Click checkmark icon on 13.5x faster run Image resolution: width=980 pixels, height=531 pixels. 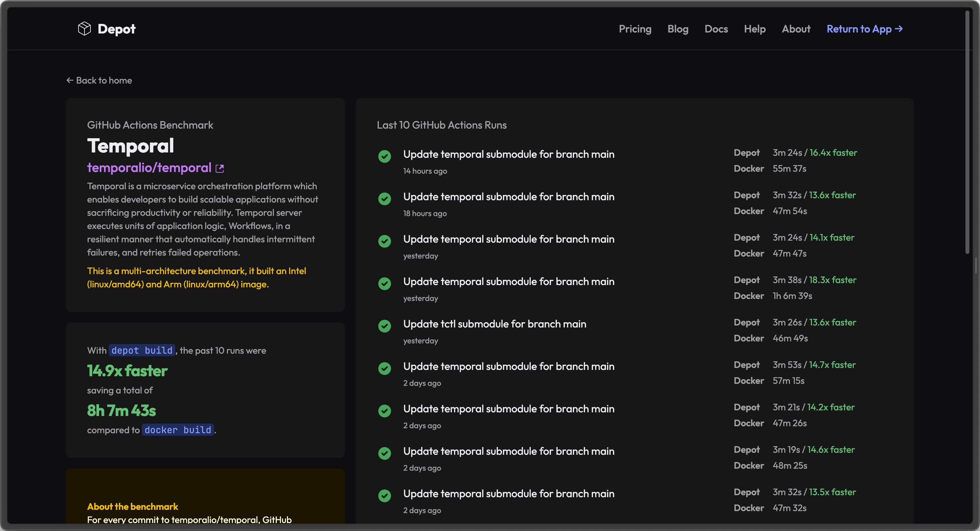click(384, 496)
